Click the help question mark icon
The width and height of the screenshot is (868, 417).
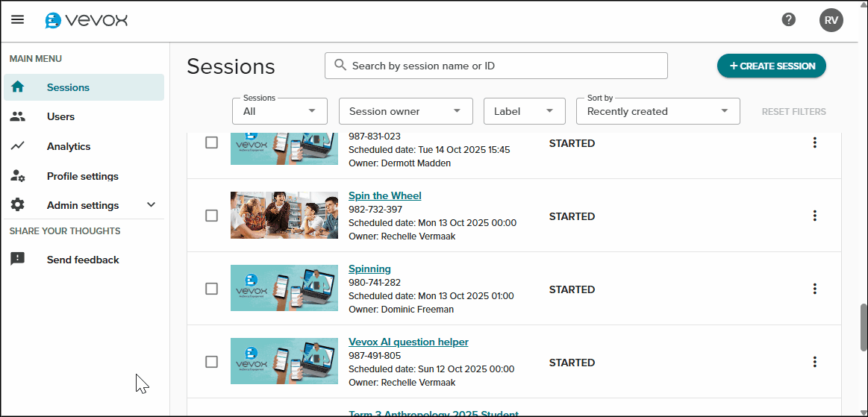(x=788, y=20)
